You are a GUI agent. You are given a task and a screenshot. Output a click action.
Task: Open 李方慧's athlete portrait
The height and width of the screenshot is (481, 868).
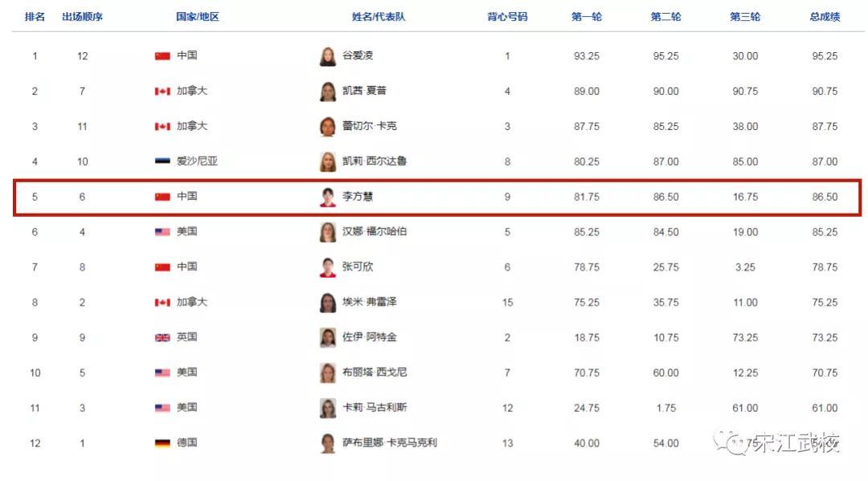click(328, 198)
